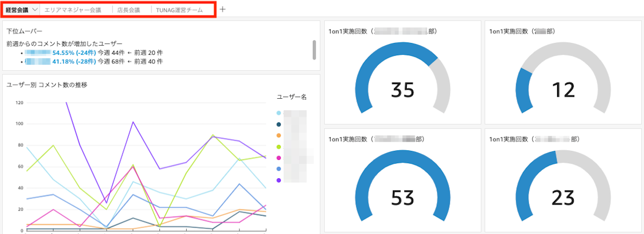Select the purple legend dot
Screen dimensions: 644x234
coord(279,180)
